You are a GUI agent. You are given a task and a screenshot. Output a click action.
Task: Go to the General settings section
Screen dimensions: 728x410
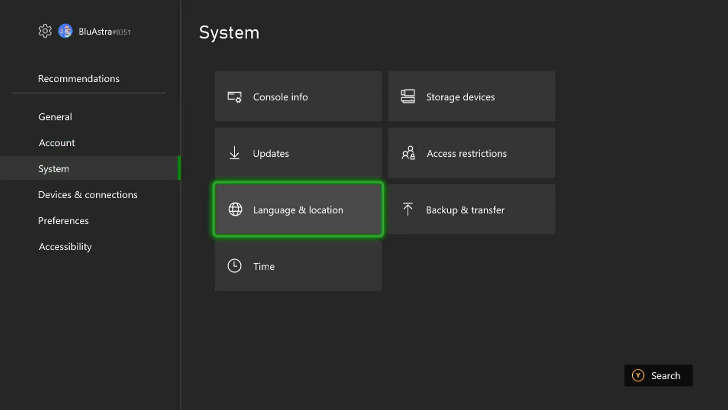[55, 117]
